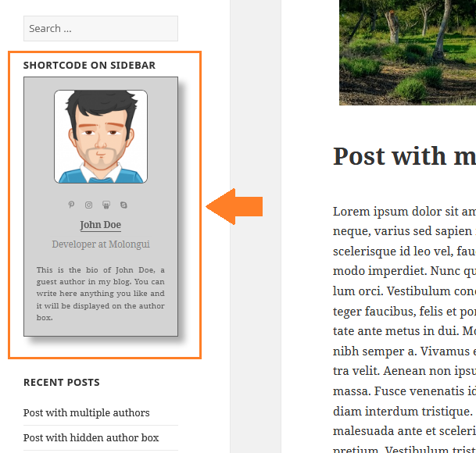Click the 'Developer at Molongui' job line

tap(101, 244)
